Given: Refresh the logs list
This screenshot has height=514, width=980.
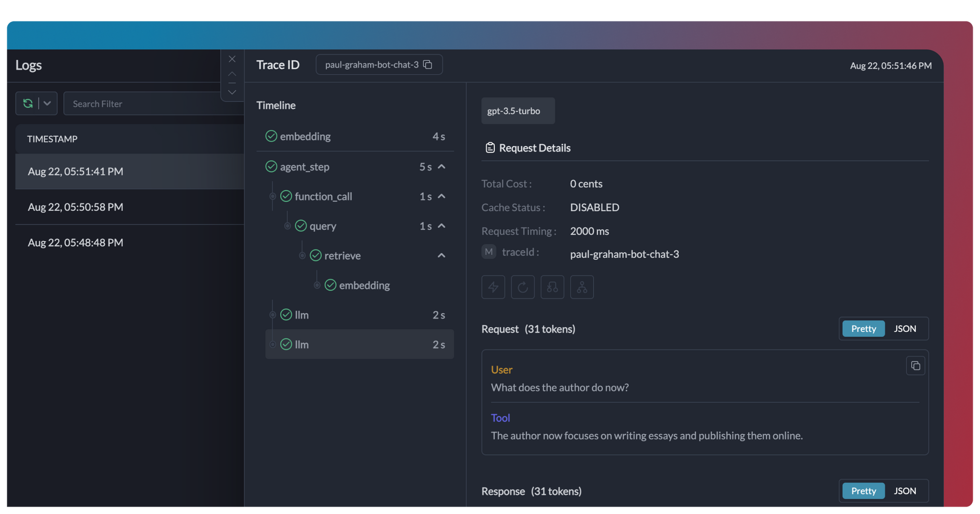Looking at the screenshot, I should [x=28, y=103].
